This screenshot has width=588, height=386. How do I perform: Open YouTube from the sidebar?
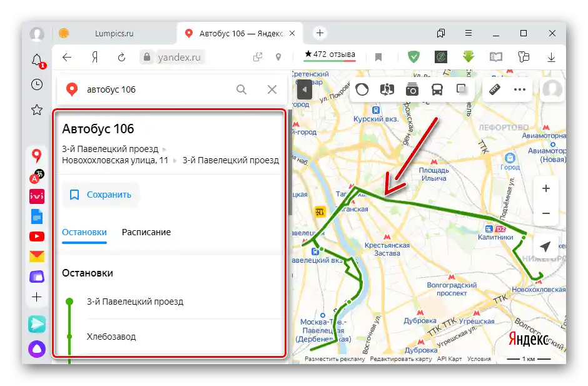tap(37, 236)
